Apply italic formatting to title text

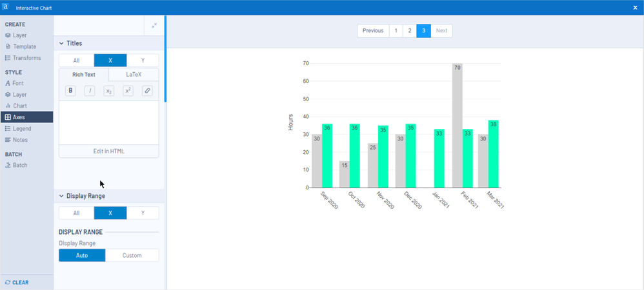[x=90, y=91]
